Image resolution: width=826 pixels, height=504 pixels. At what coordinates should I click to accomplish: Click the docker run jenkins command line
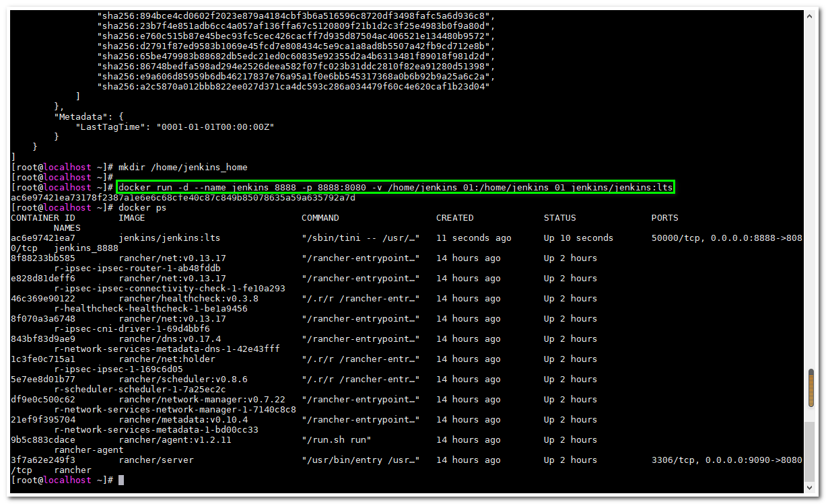(x=396, y=187)
